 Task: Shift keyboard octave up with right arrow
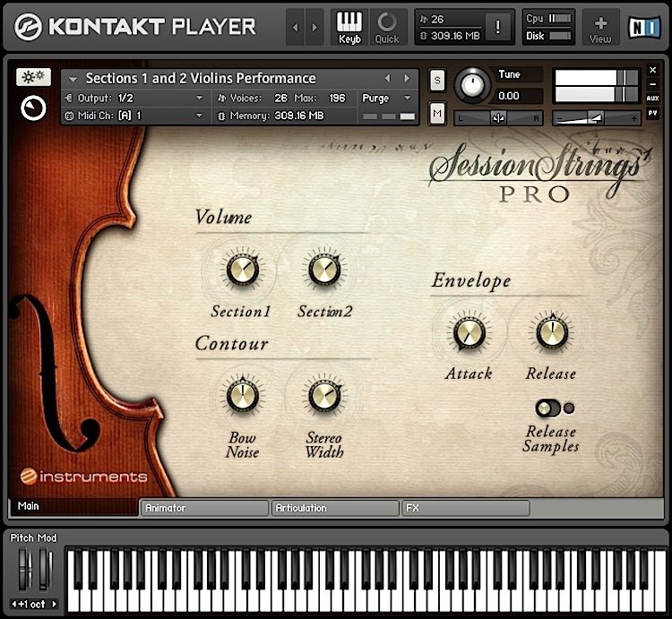[x=55, y=604]
